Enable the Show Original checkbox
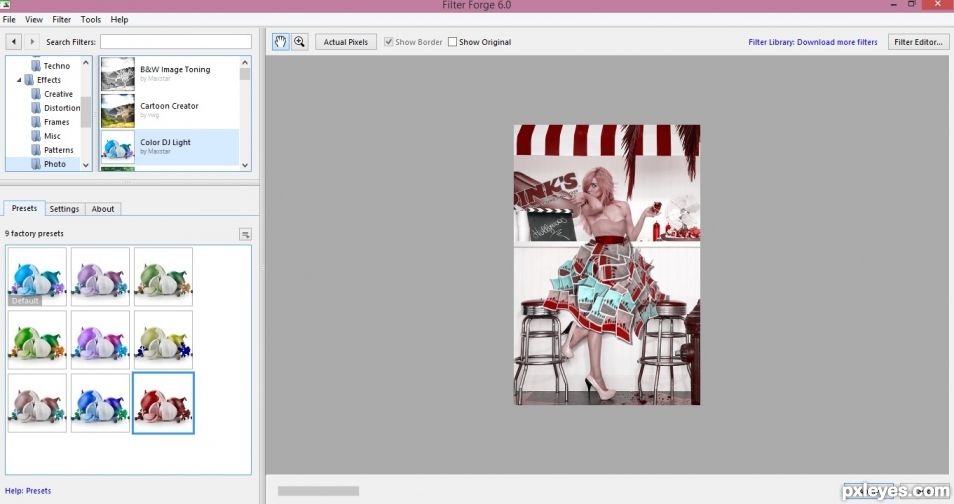This screenshot has height=504, width=954. tap(452, 42)
